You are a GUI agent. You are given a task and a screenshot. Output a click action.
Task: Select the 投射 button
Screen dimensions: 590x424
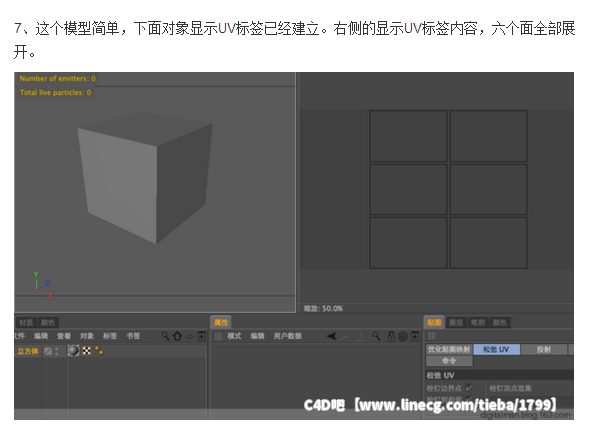pyautogui.click(x=544, y=350)
